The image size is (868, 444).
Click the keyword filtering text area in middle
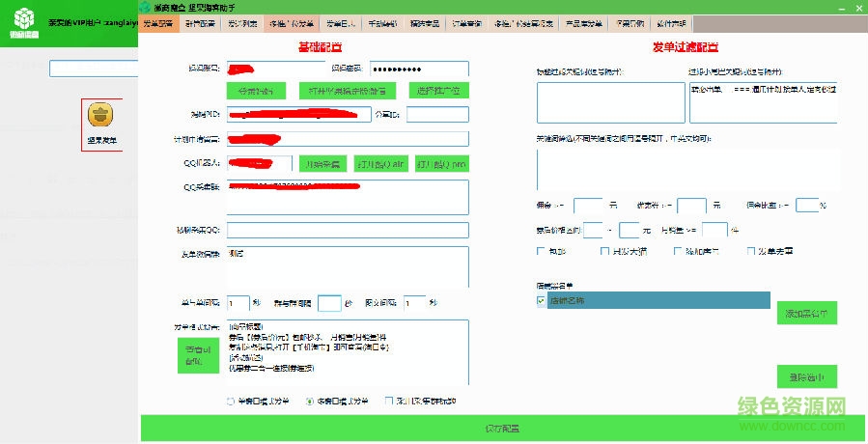[x=687, y=170]
